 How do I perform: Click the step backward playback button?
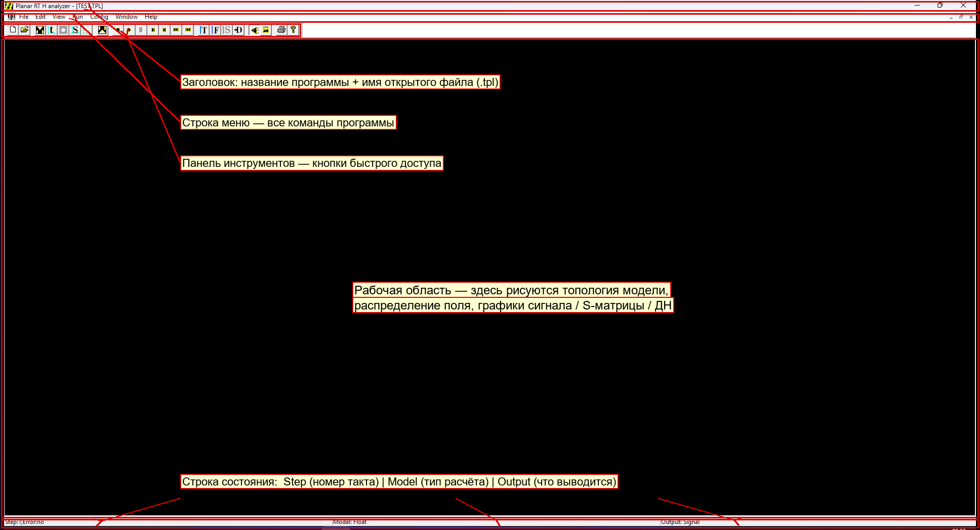[x=164, y=30]
